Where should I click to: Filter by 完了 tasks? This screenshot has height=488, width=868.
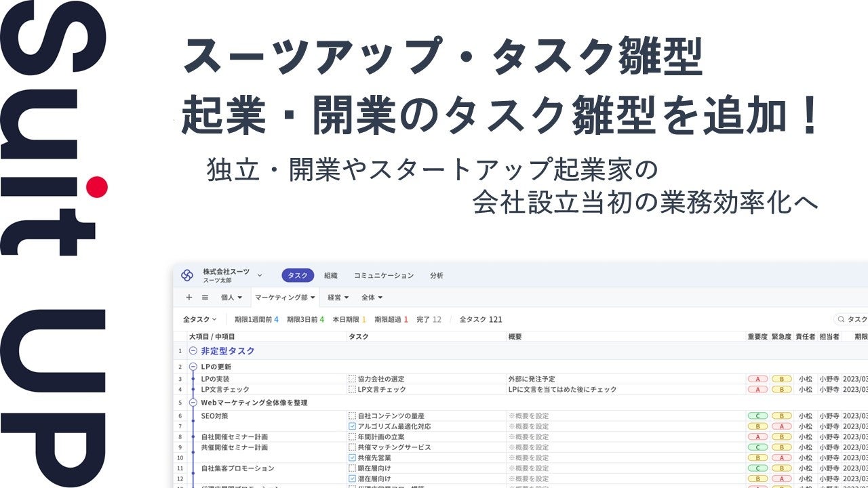click(429, 319)
